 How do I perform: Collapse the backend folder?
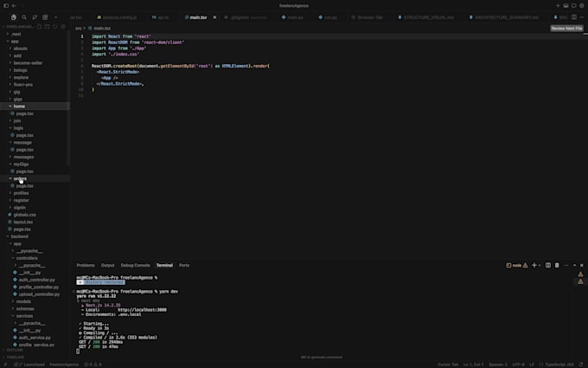[20, 236]
